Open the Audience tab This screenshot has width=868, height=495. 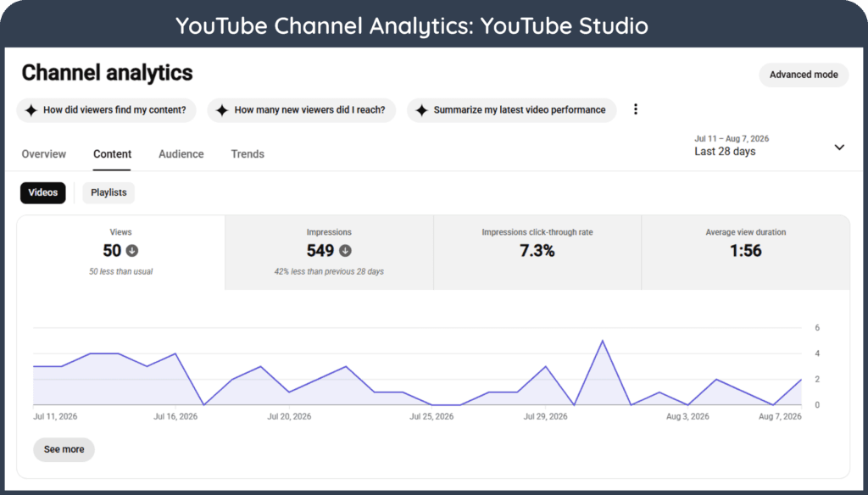pyautogui.click(x=181, y=154)
